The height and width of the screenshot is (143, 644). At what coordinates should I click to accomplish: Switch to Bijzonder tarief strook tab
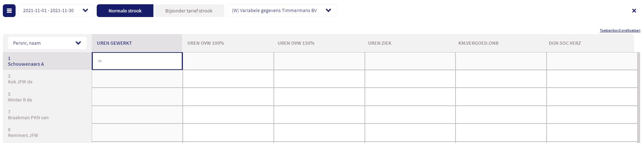click(x=188, y=11)
